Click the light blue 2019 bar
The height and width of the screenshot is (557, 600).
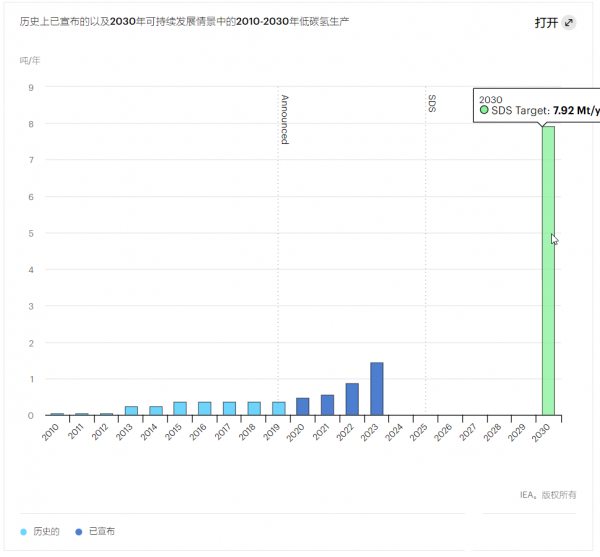(x=278, y=408)
